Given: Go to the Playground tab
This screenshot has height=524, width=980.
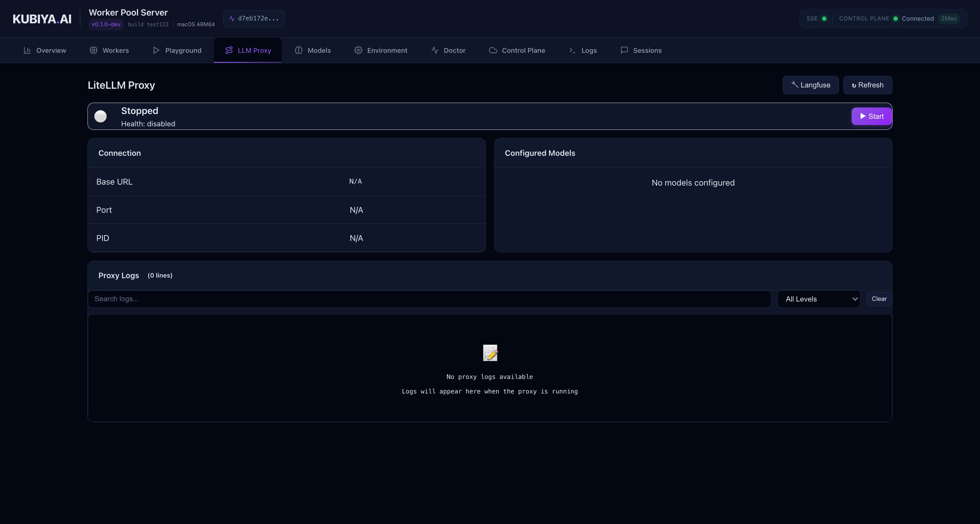Looking at the screenshot, I should coord(177,50).
